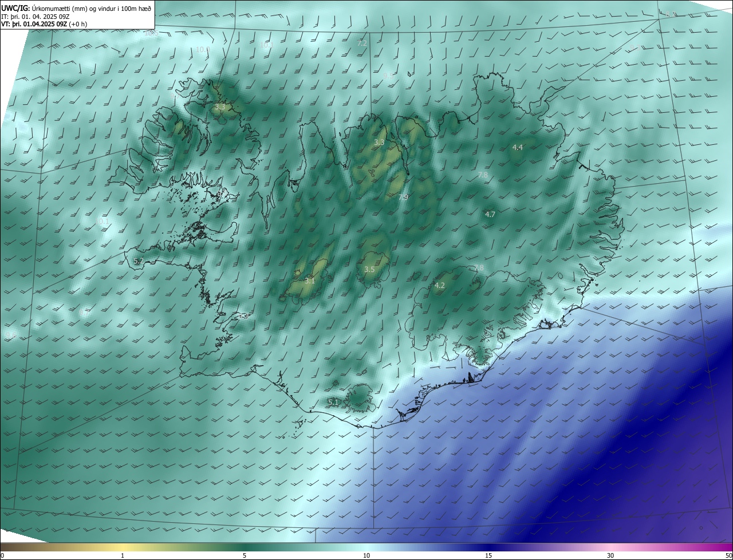Click the 10.5 value label on the map
The height and width of the screenshot is (560, 733).
tap(152, 33)
